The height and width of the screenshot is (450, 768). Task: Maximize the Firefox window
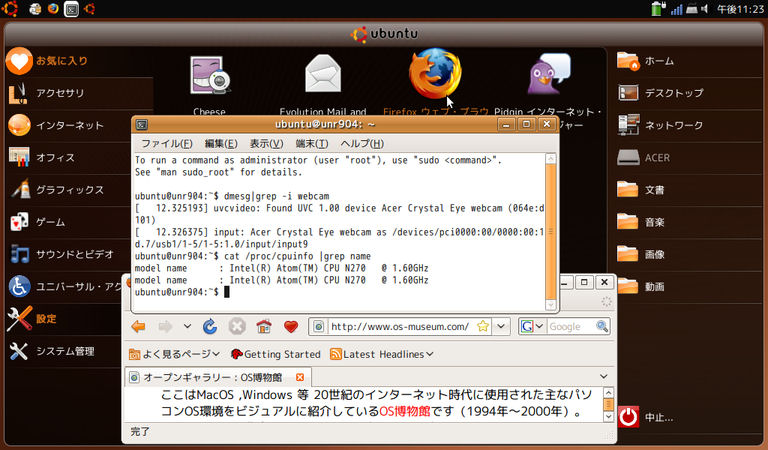pos(584,283)
